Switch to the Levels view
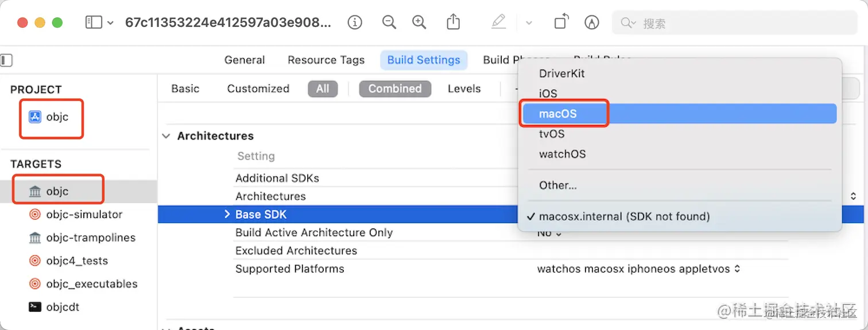The width and height of the screenshot is (868, 330). pyautogui.click(x=464, y=88)
